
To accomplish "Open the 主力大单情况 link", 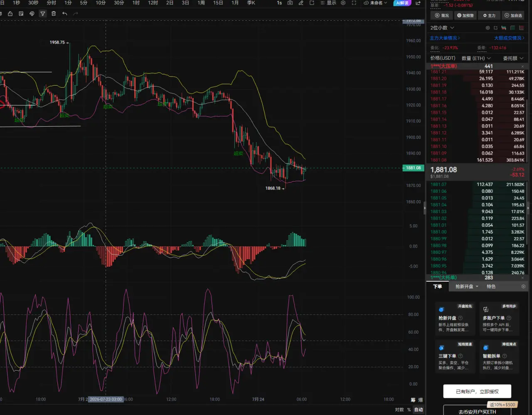I will click(x=445, y=38).
